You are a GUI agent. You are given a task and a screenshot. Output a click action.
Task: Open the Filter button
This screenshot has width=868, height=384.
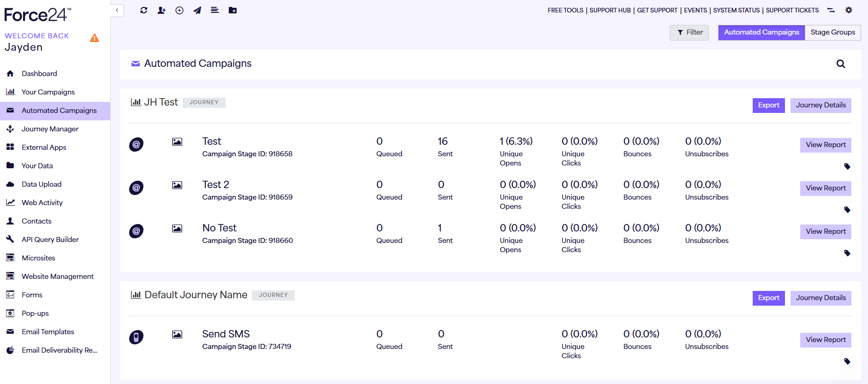coord(690,32)
